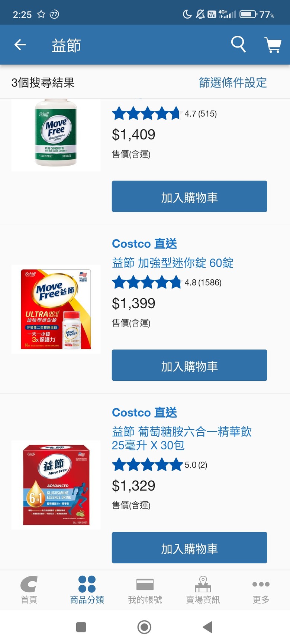Screen dimensions: 290x644
Task: Tap the back arrow icon
Action: [x=20, y=45]
